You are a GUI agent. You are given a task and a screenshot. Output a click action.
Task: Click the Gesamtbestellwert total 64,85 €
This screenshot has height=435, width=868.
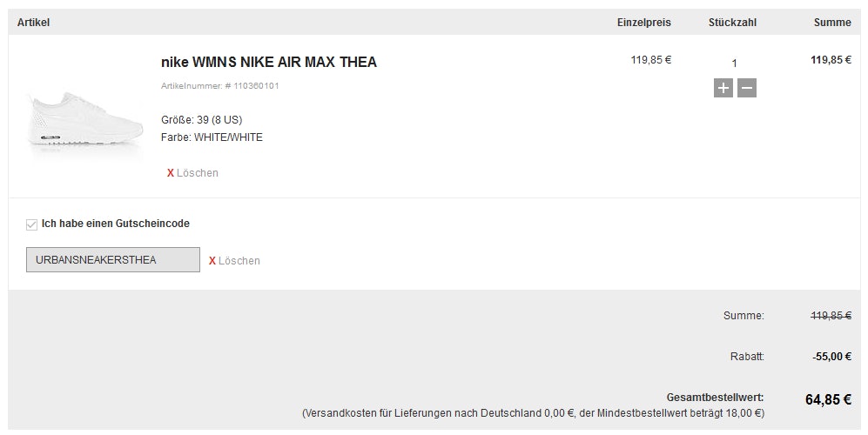click(x=828, y=399)
